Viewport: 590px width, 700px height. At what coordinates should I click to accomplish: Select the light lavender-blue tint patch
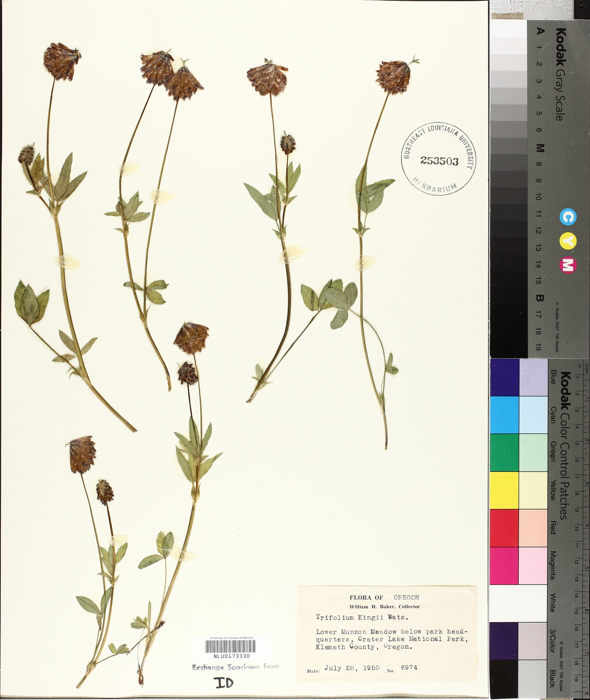tap(533, 377)
